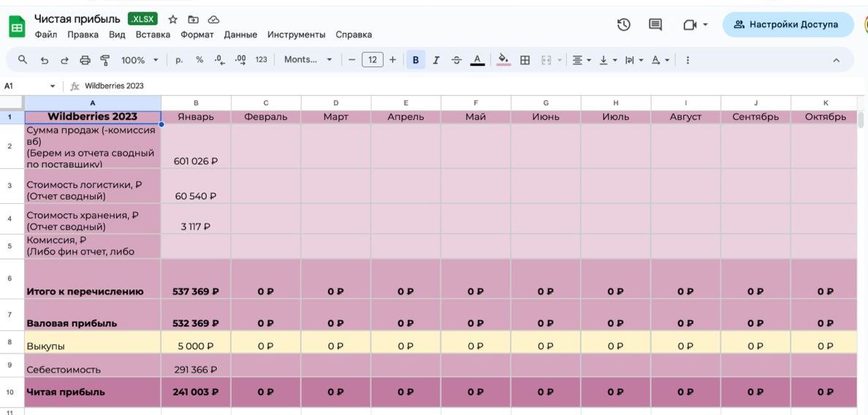
Task: Collapse the toolbar with the chevron
Action: pos(836,61)
